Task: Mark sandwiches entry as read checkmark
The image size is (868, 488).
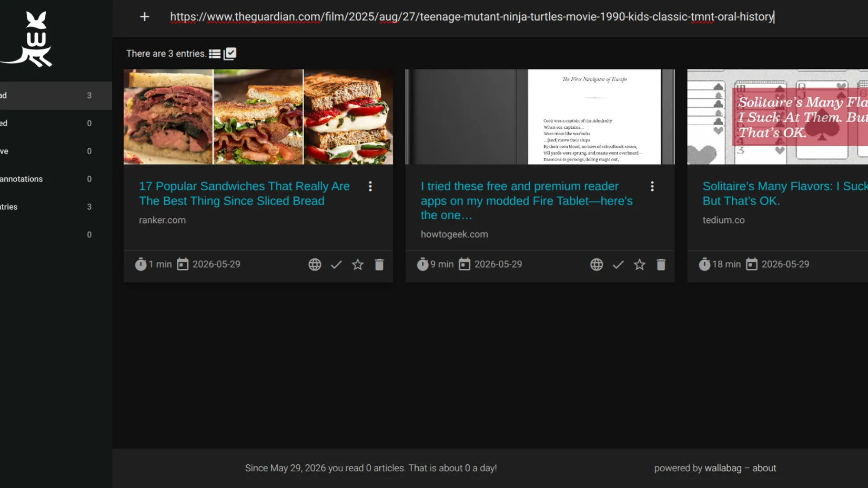Action: 336,265
